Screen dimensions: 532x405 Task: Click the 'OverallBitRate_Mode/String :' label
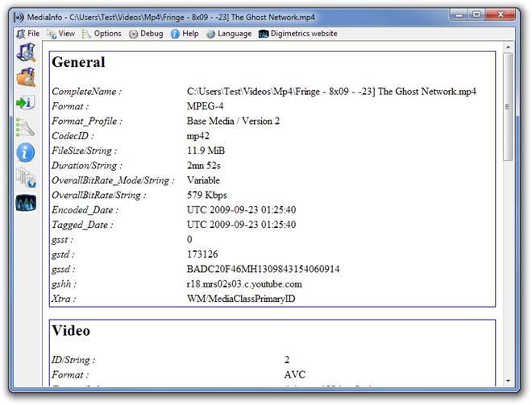point(113,180)
